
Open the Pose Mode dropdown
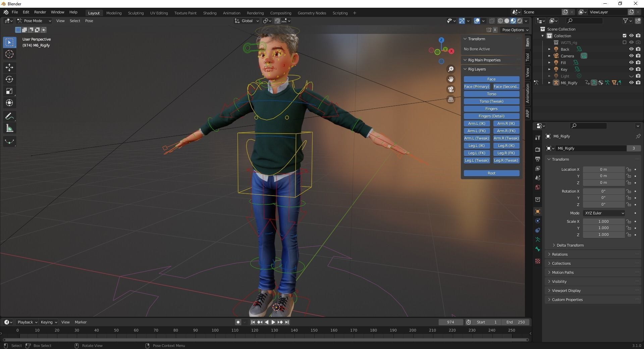[35, 21]
